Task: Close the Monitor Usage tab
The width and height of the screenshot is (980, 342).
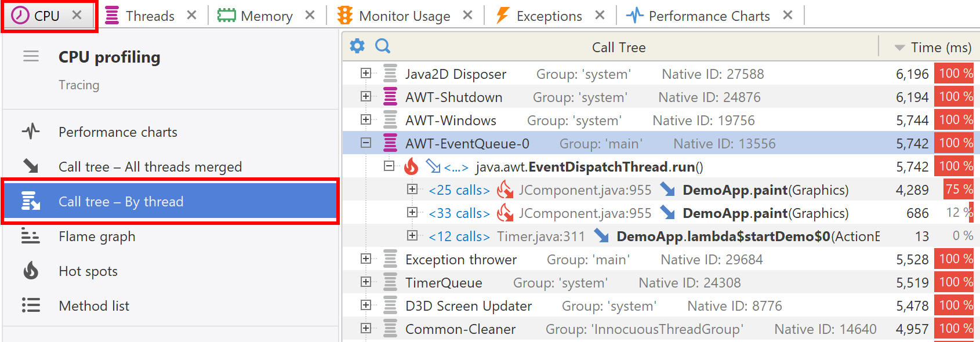Action: 468,16
